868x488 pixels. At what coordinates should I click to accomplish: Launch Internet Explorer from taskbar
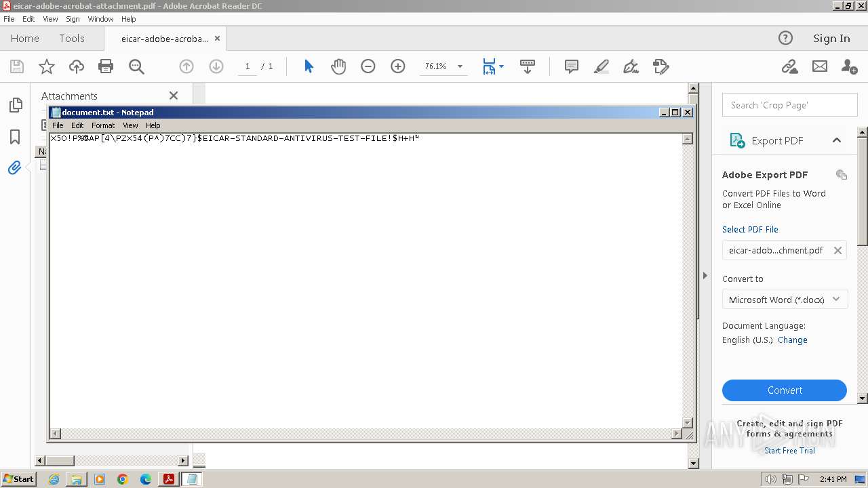tap(54, 479)
